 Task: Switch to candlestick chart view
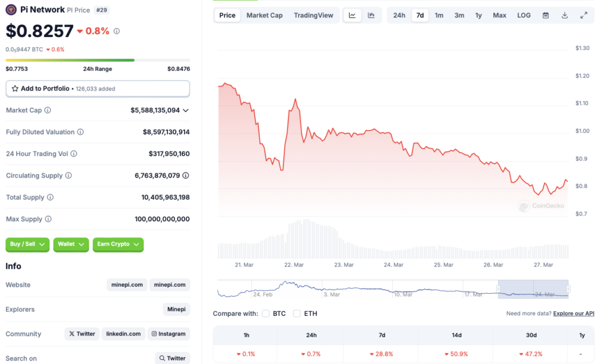[x=371, y=15]
